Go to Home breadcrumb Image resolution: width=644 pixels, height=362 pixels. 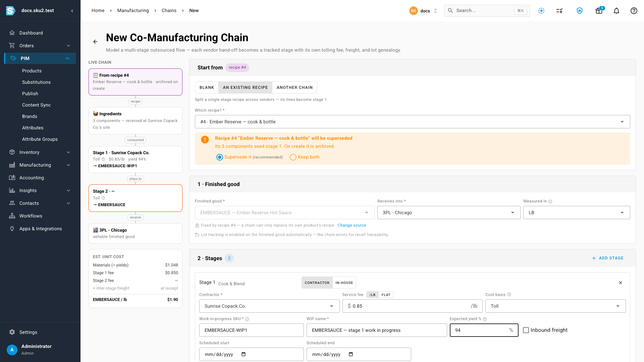point(98,10)
